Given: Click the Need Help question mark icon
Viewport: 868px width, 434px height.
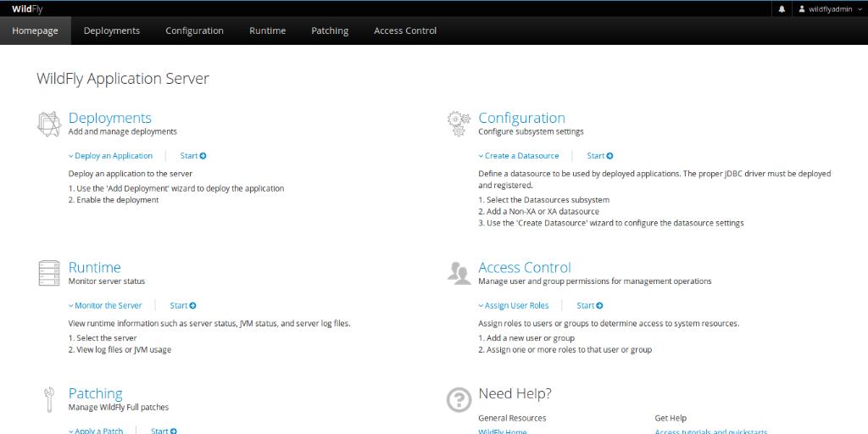Looking at the screenshot, I should coord(459,400).
